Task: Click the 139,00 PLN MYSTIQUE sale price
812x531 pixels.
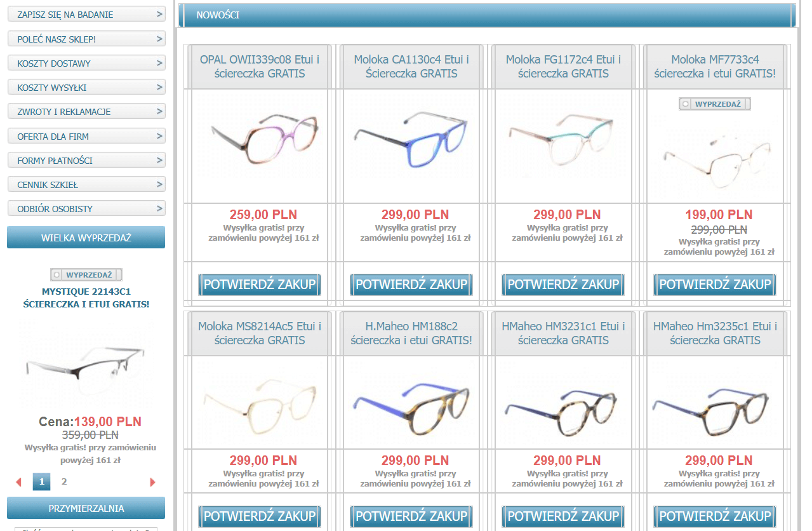Action: click(x=108, y=422)
